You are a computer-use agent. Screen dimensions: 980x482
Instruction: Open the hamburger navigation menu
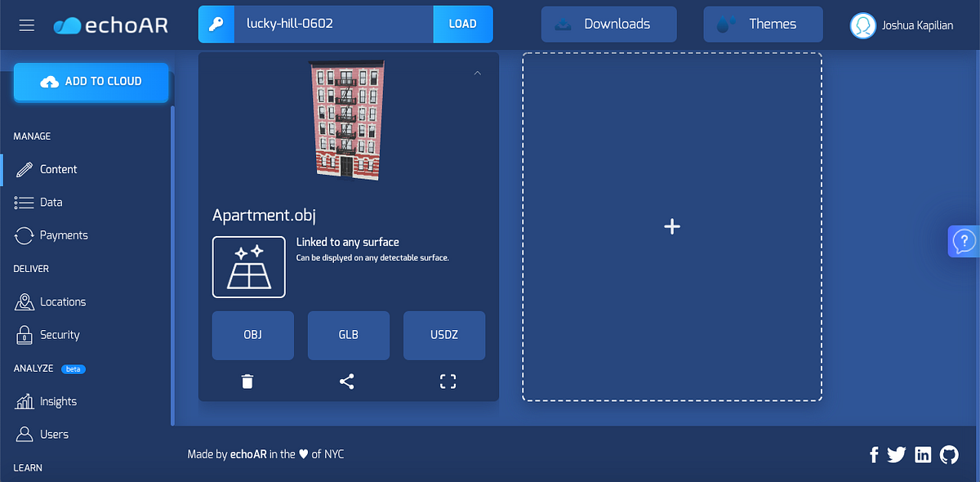26,24
